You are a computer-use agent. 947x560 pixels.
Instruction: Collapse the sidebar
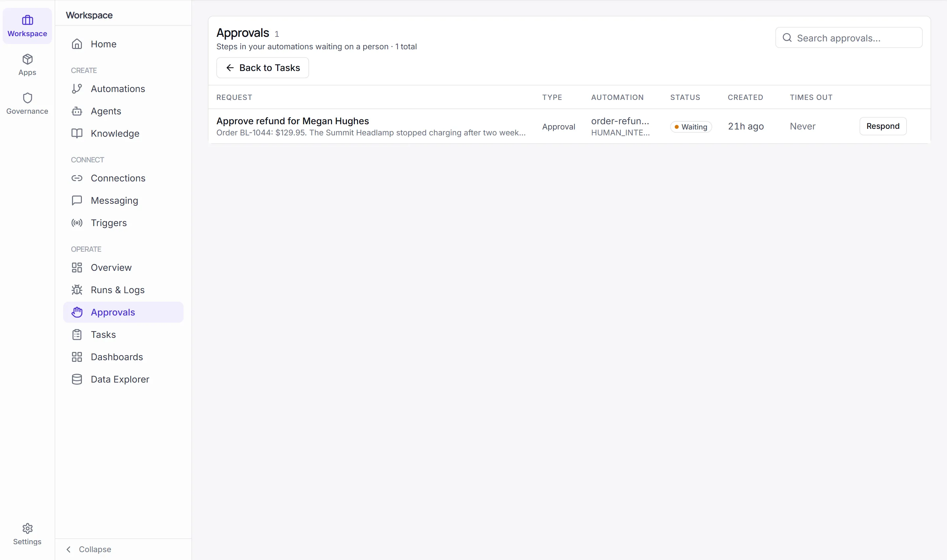(89, 549)
